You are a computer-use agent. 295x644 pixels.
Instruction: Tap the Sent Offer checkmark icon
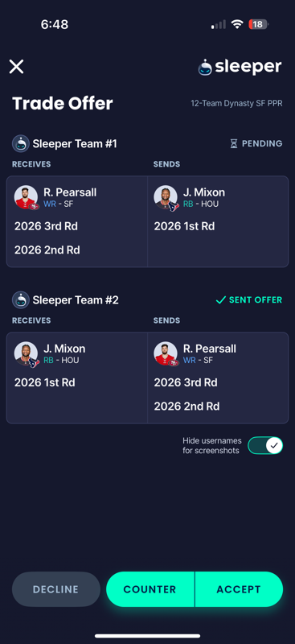tap(221, 300)
